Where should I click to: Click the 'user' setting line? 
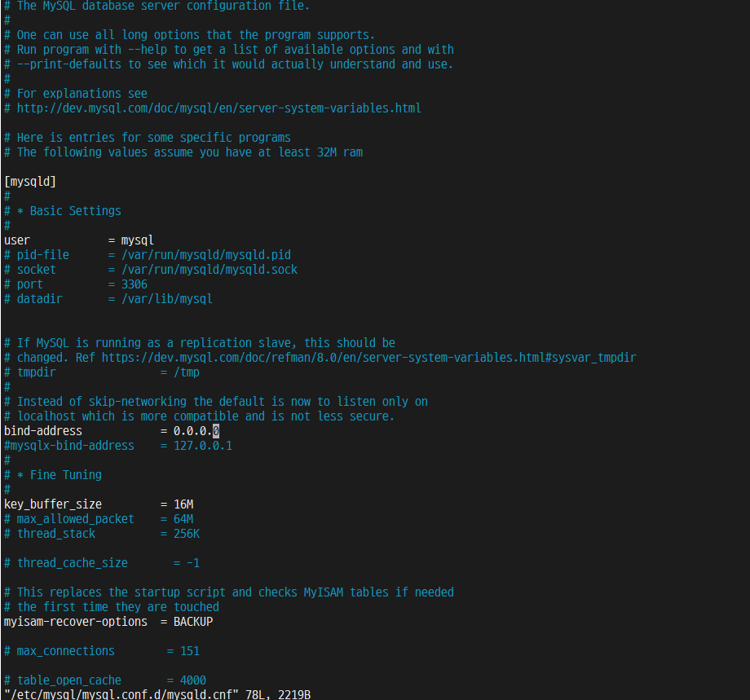(79, 240)
